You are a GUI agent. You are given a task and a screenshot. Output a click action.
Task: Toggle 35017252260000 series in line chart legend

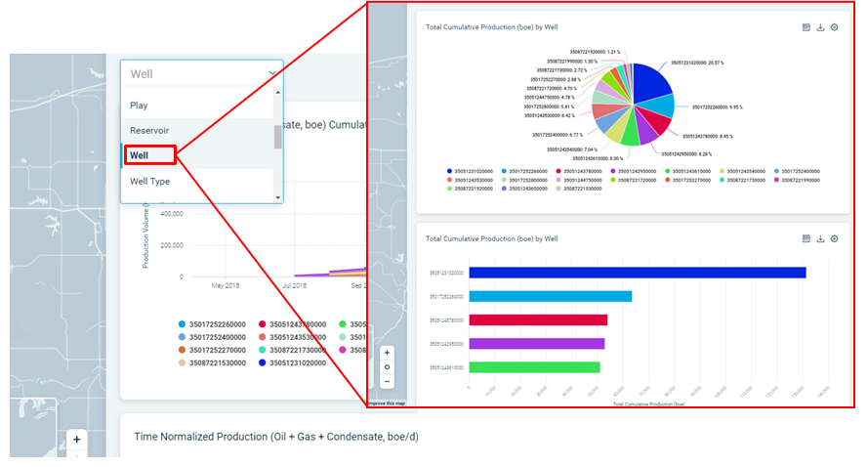coord(215,324)
